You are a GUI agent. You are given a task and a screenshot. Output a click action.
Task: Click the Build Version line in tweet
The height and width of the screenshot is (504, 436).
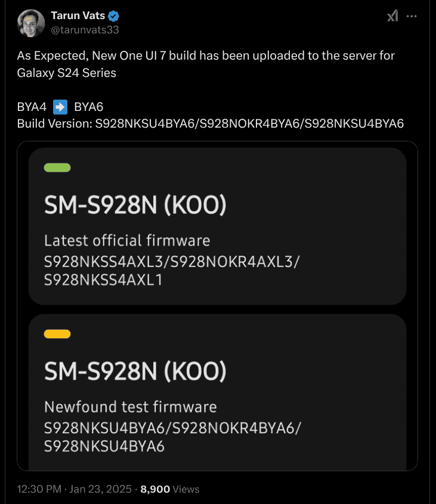tap(211, 123)
